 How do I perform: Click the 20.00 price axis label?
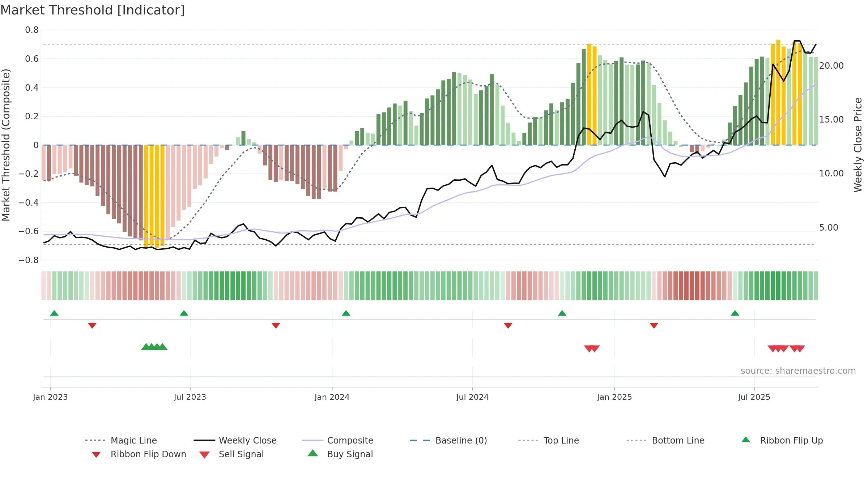(x=831, y=66)
